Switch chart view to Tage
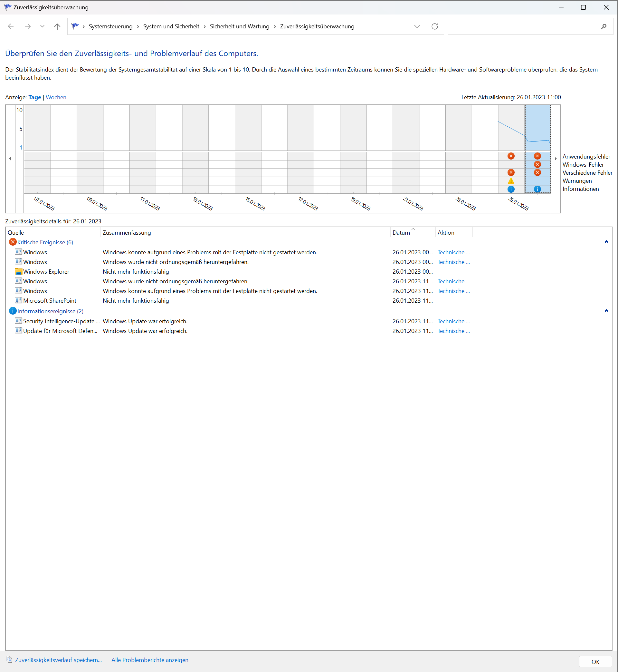618x672 pixels. (35, 97)
